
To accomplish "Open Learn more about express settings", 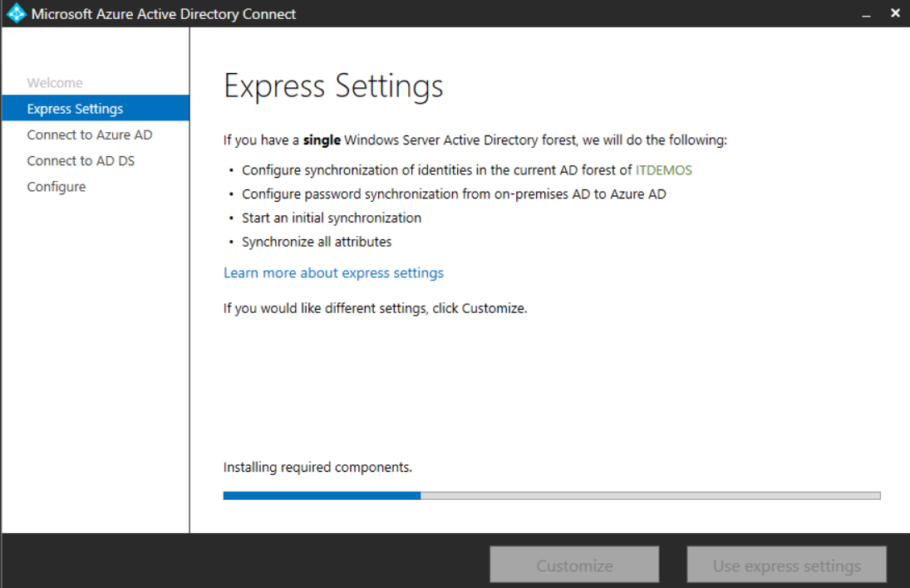I will click(x=333, y=272).
